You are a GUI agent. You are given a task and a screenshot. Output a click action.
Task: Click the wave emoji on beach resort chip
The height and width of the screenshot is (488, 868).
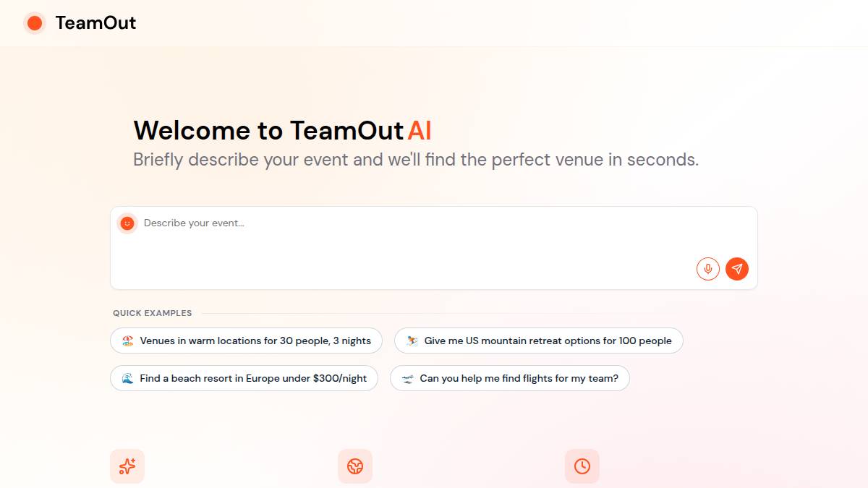[x=128, y=378]
